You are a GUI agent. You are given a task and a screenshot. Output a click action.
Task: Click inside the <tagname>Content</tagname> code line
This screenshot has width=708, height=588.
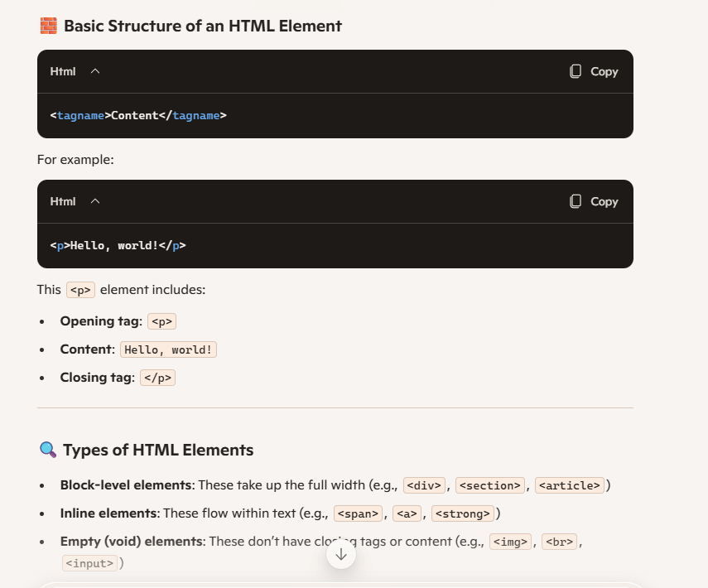tap(138, 115)
